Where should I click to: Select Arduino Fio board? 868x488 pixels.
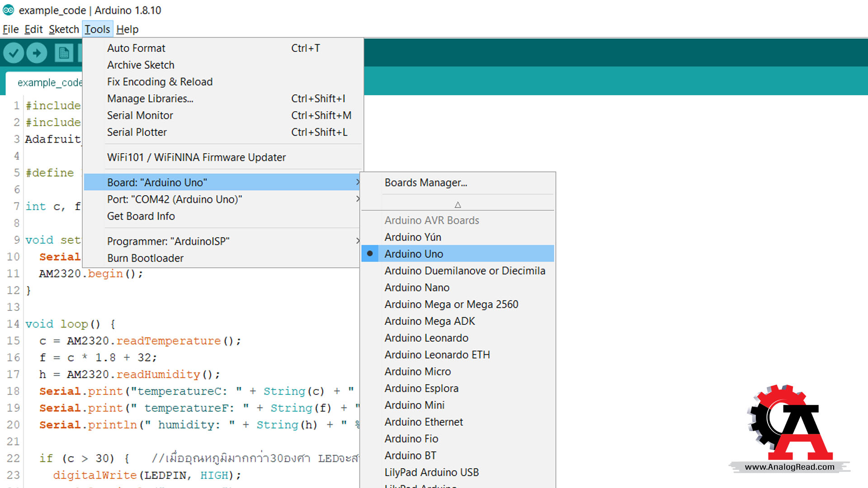[458, 439]
